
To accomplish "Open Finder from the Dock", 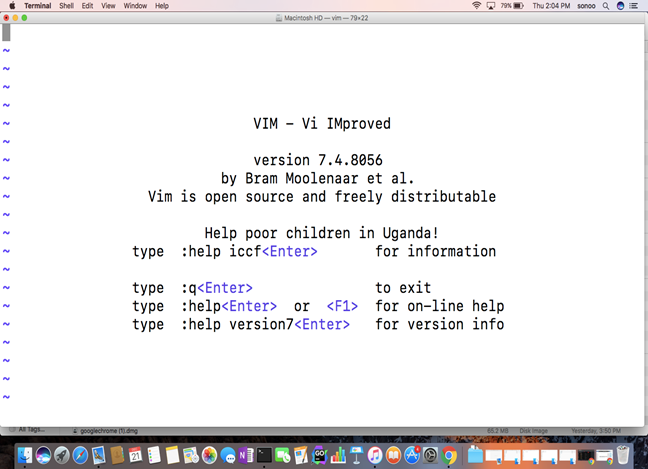I will pos(25,455).
